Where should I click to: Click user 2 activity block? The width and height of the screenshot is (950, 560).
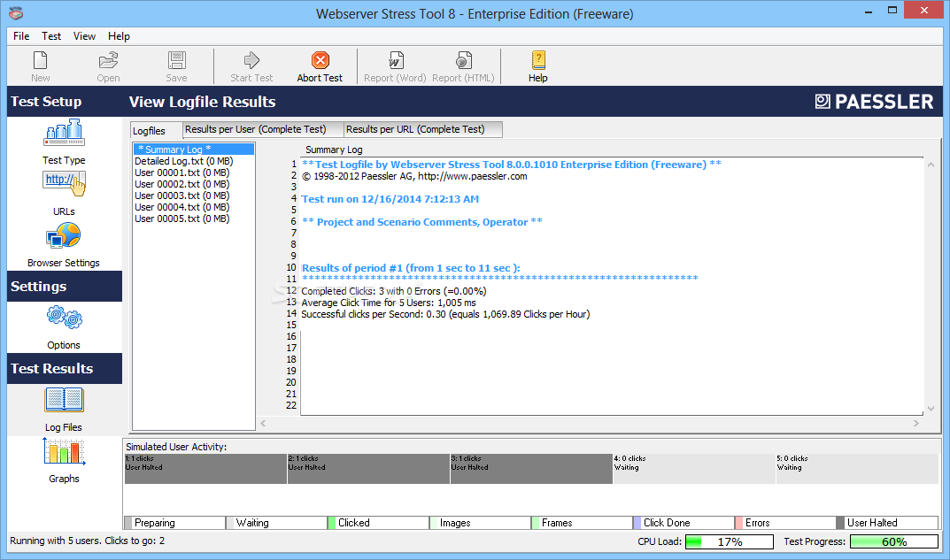click(x=369, y=469)
